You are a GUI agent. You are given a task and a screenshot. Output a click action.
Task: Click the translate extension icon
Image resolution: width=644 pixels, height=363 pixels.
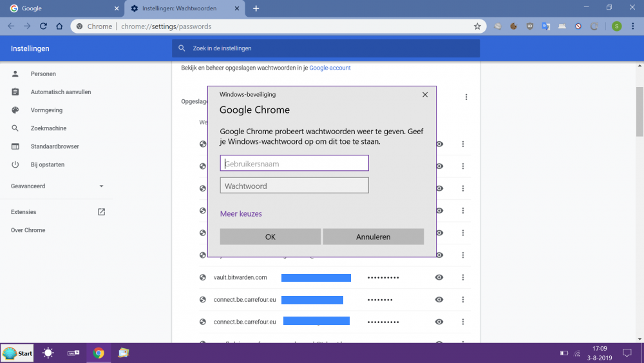pyautogui.click(x=546, y=26)
